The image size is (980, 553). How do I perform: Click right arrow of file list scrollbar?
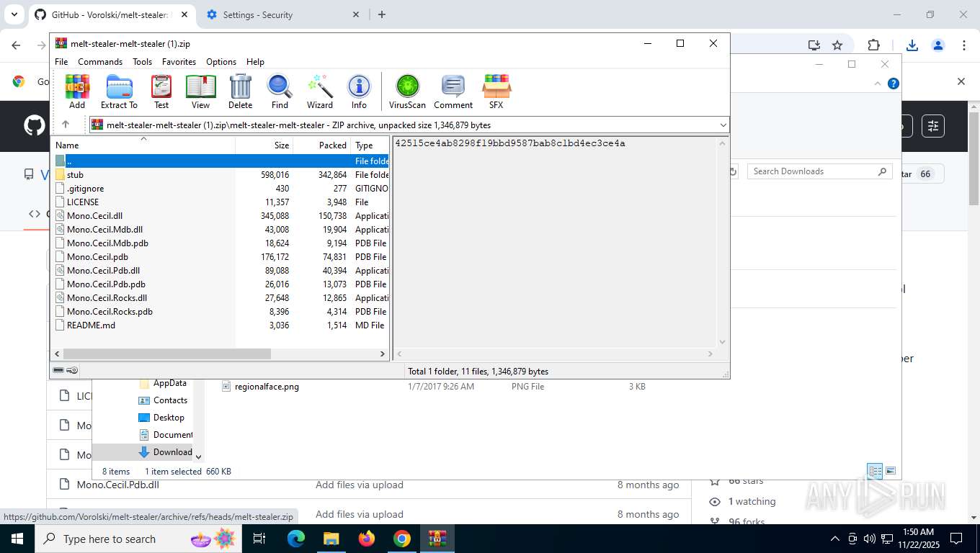383,354
